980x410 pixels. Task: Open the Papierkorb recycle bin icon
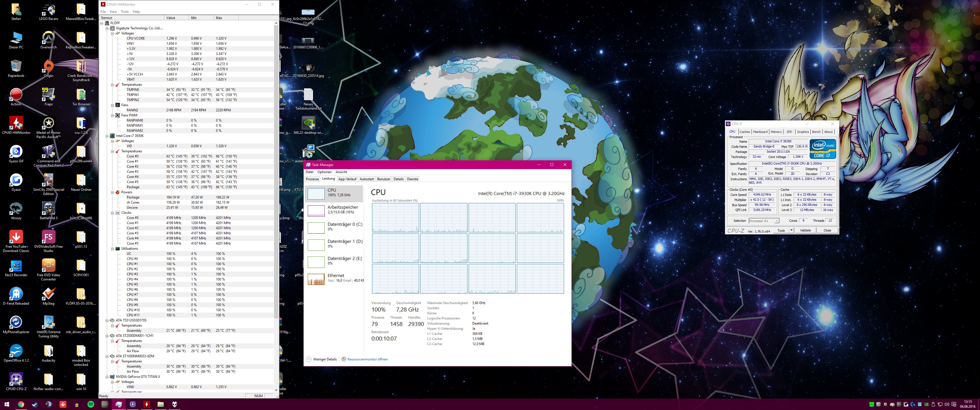16,66
